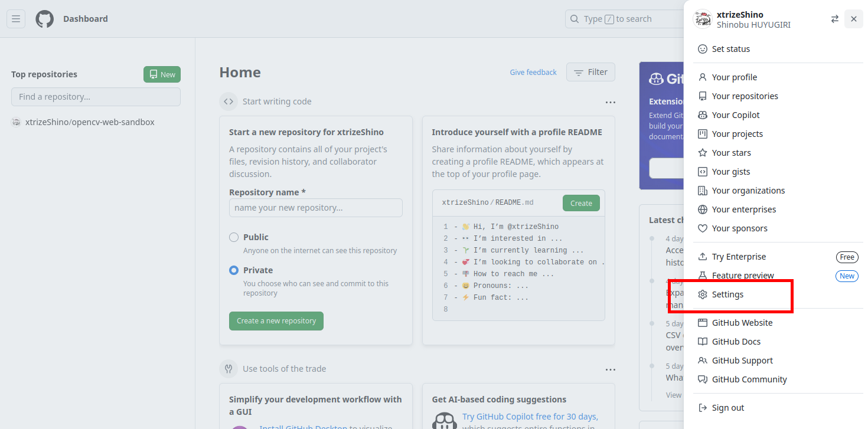Select the Private repository visibility radio
Image resolution: width=868 pixels, height=429 pixels.
click(233, 270)
